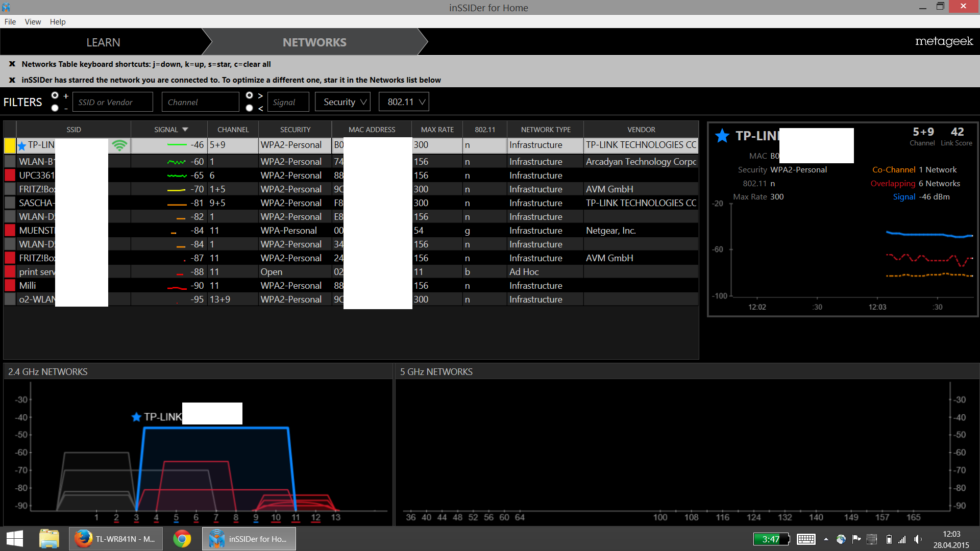The height and width of the screenshot is (551, 980).
Task: Click the metageek logo link
Action: click(x=943, y=41)
